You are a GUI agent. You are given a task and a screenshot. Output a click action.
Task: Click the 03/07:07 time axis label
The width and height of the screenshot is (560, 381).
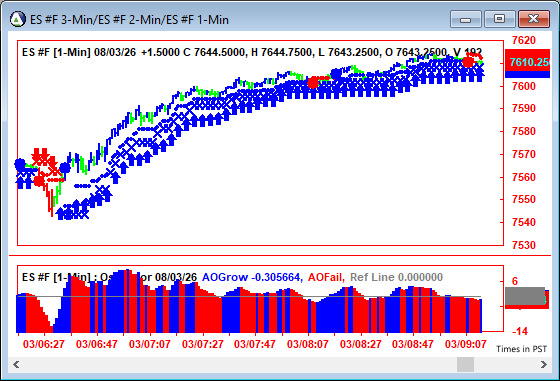click(x=150, y=344)
